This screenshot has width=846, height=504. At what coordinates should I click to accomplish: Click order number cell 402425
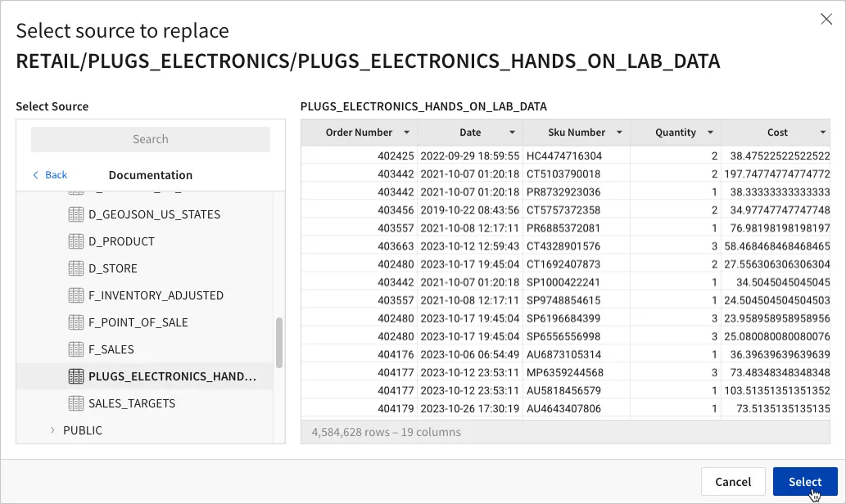(x=360, y=155)
